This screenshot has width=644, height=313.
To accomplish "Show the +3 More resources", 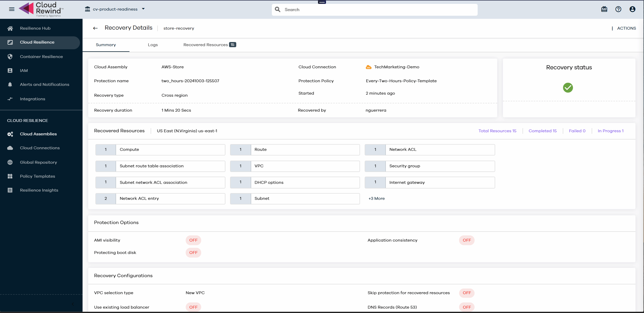I will [376, 198].
